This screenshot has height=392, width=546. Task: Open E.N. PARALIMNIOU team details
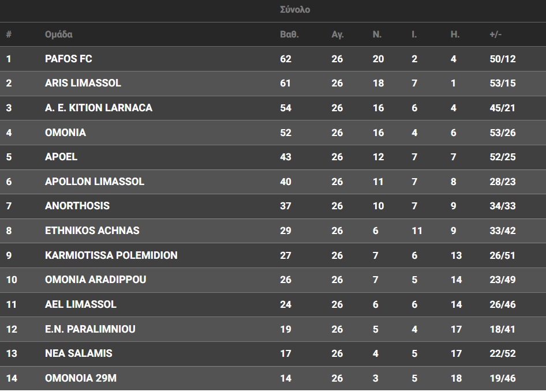(90, 329)
